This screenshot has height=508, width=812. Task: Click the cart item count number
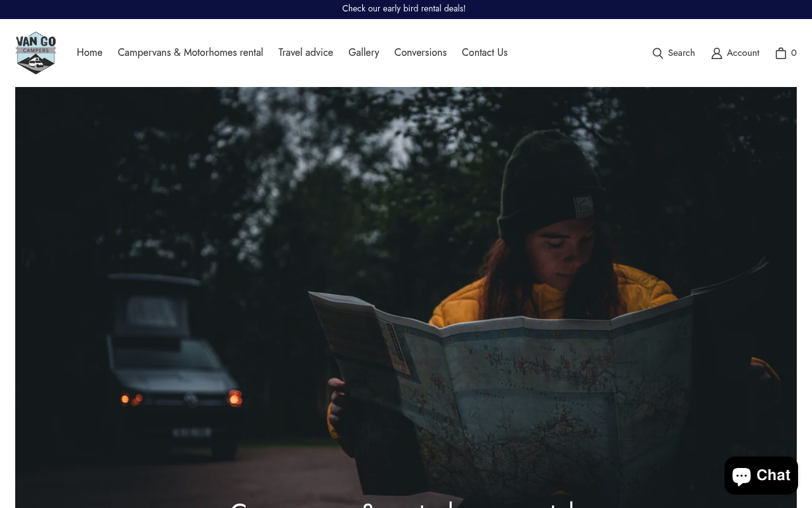[794, 53]
